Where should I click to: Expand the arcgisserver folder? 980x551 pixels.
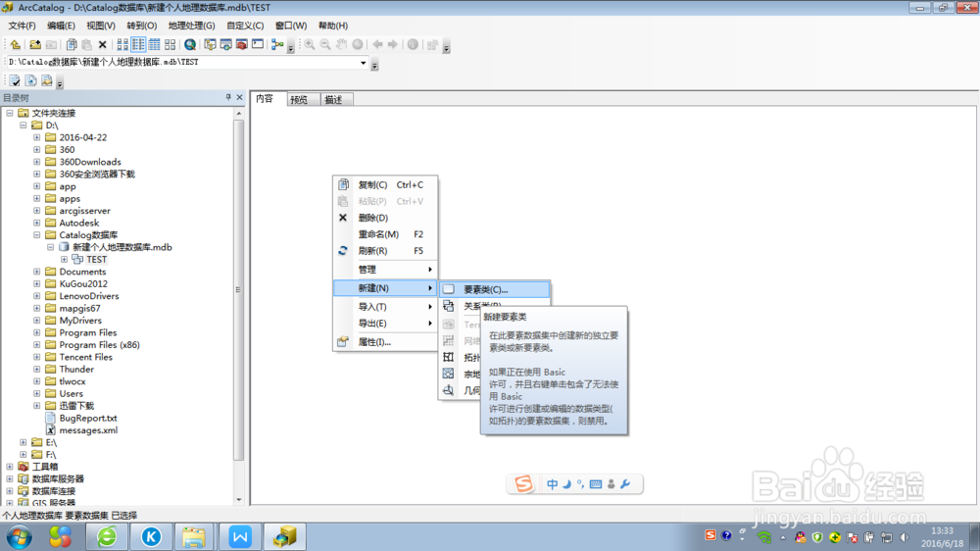click(37, 211)
